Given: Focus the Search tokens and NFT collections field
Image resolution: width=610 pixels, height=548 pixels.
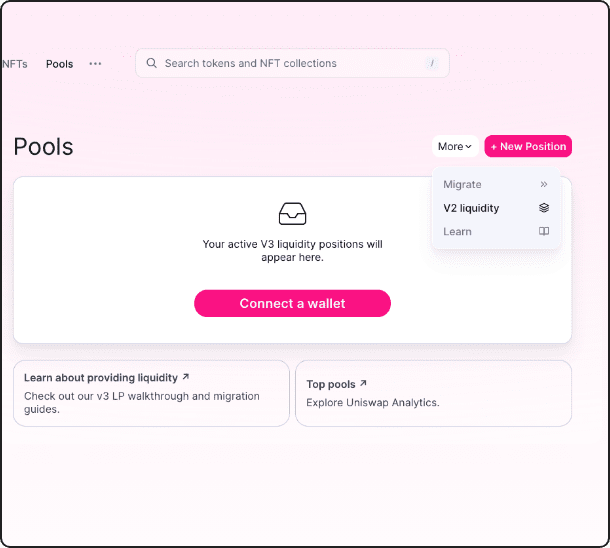Looking at the screenshot, I should pyautogui.click(x=290, y=63).
